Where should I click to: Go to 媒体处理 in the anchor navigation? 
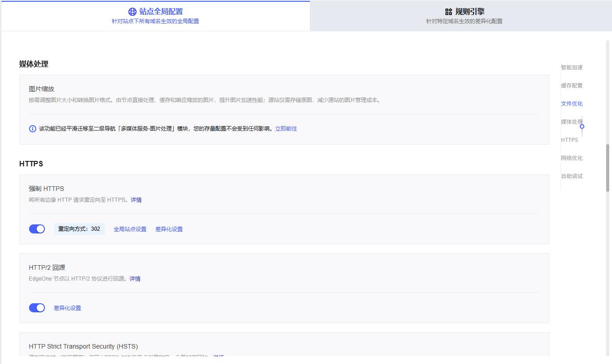572,122
